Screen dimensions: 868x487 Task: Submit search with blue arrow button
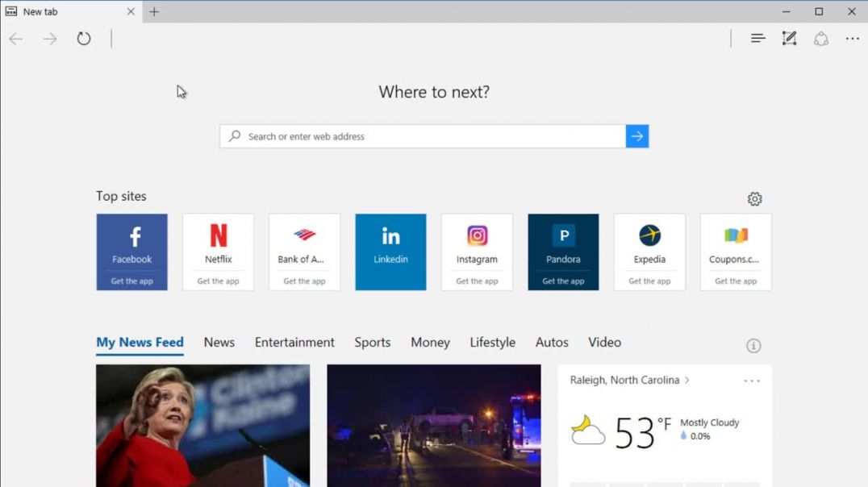[637, 136]
